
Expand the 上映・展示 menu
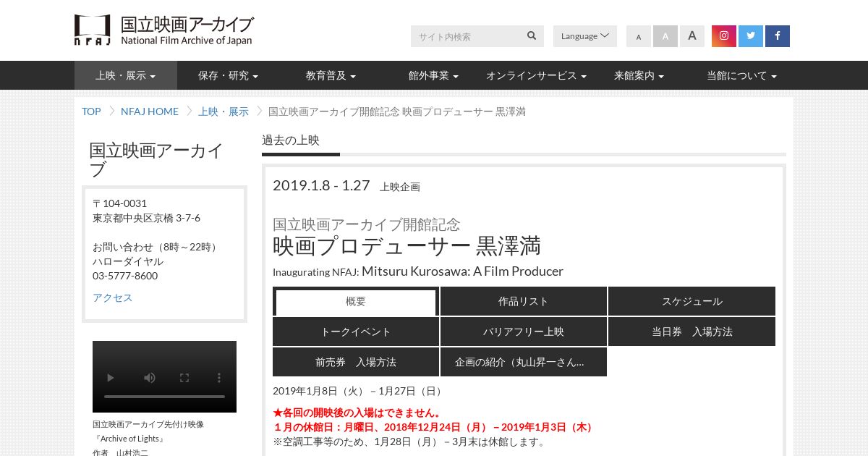click(126, 75)
